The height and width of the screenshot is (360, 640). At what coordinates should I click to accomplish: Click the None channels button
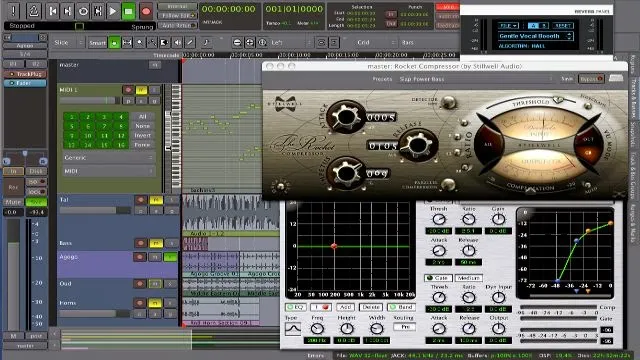coord(142,126)
